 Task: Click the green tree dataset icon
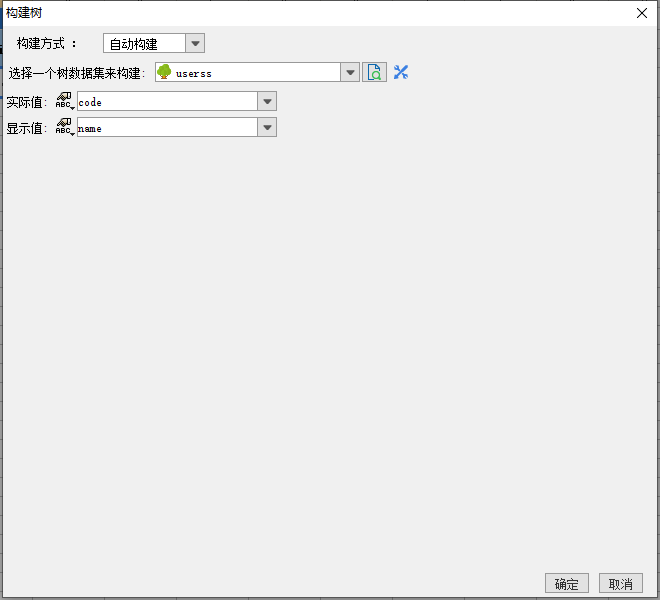164,72
